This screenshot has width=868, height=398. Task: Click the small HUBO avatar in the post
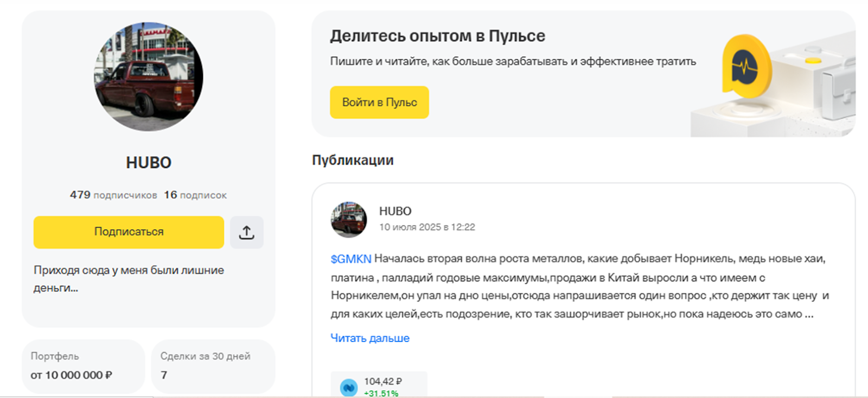349,220
